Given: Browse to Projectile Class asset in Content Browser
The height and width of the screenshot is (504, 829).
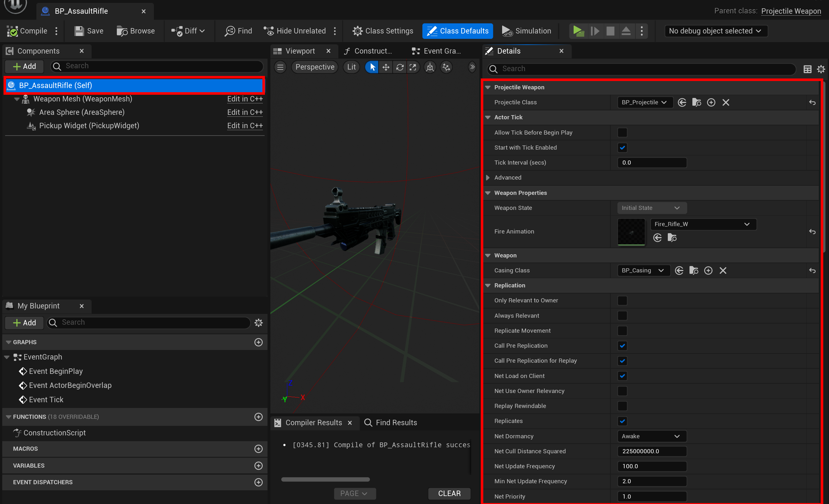Looking at the screenshot, I should (x=697, y=102).
